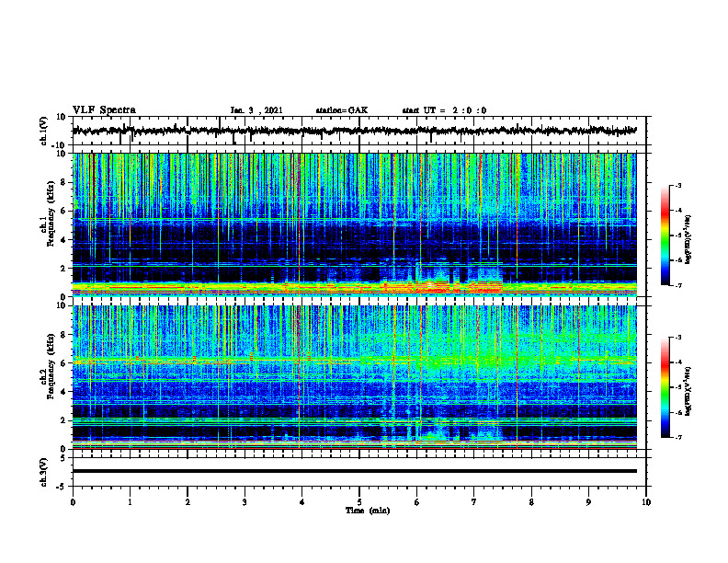Click the time axis tick label "10" beside the "9"
Viewport: 728px width, 563px height.
coord(646,502)
